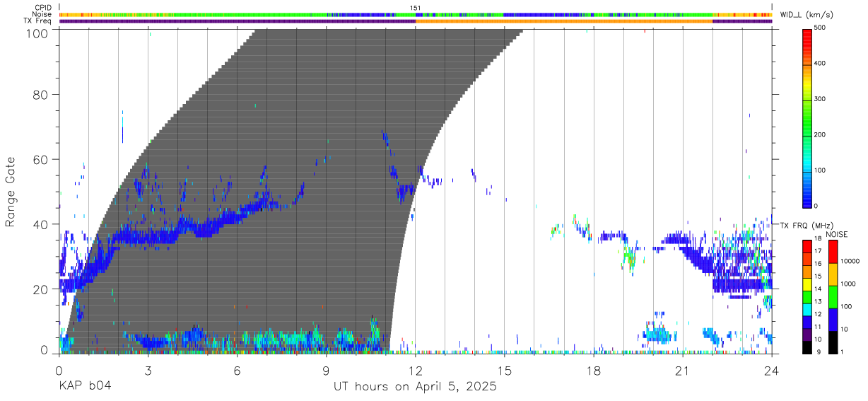Select 'UT hours on April 5, 2025' axis title
868x401 pixels.
(416, 388)
